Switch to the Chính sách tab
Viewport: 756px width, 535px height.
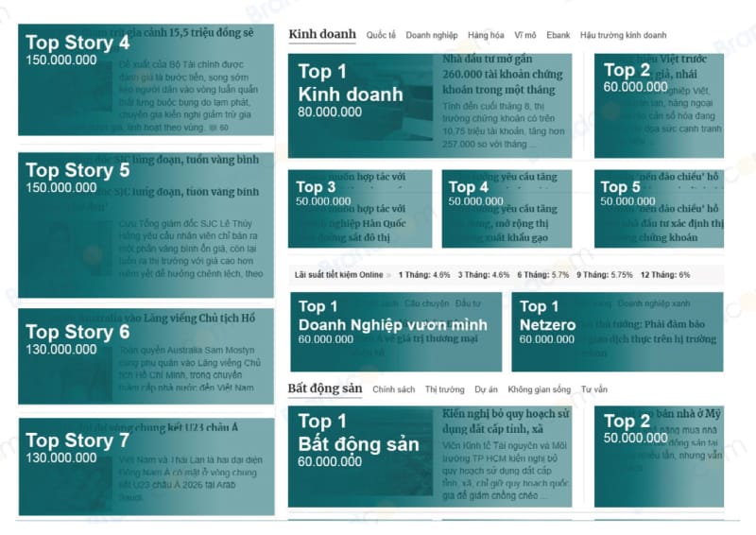point(393,389)
